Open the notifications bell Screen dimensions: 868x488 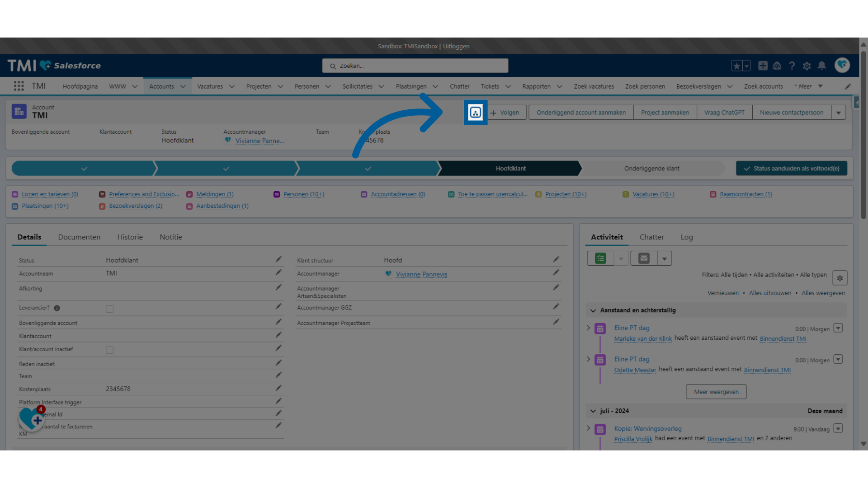pos(822,66)
